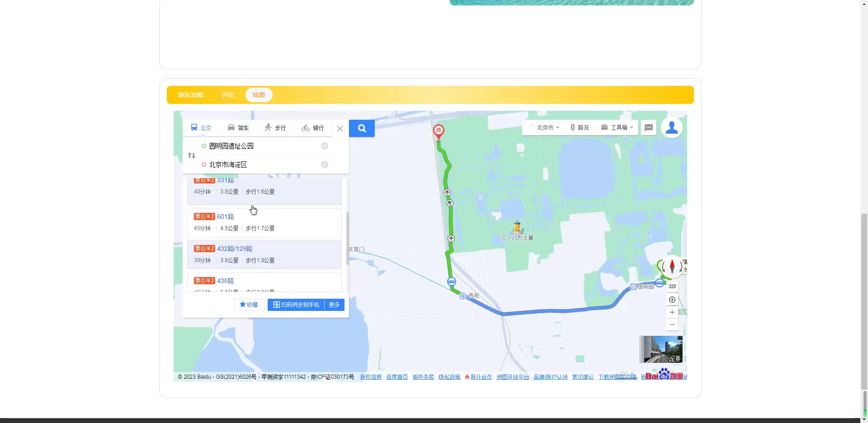This screenshot has width=868, height=423.
Task: Open the user account avatar
Action: (x=672, y=127)
